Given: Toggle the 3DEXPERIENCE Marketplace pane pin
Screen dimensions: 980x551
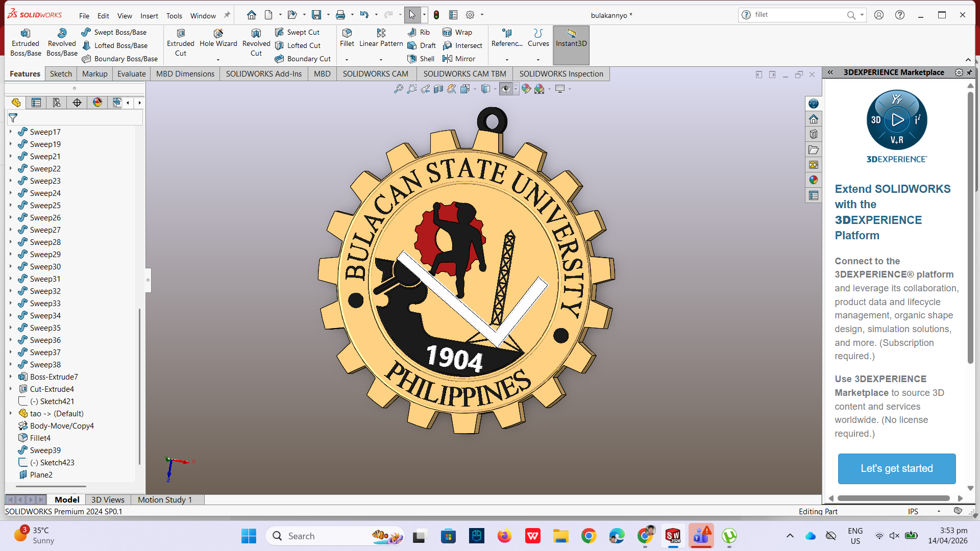Looking at the screenshot, I should (x=969, y=72).
